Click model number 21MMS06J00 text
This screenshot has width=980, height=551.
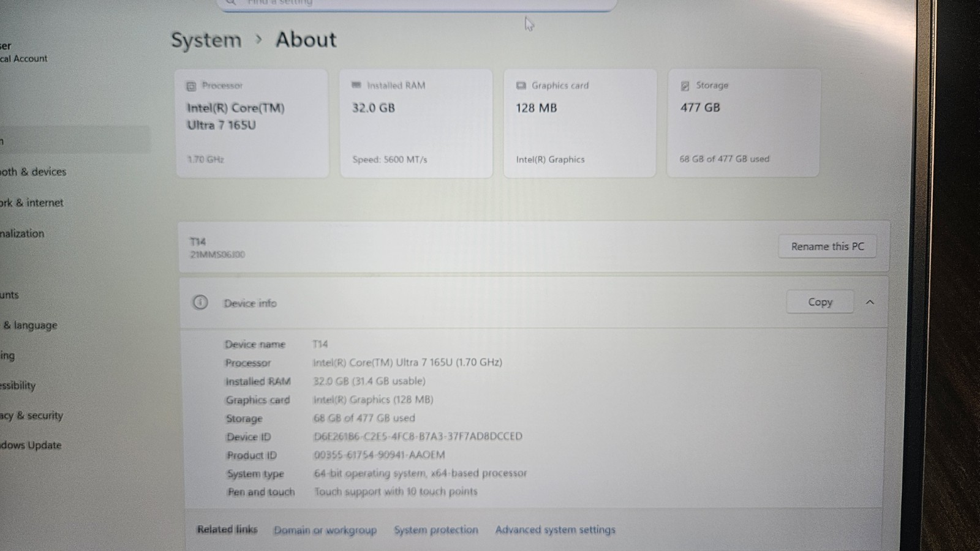(217, 255)
